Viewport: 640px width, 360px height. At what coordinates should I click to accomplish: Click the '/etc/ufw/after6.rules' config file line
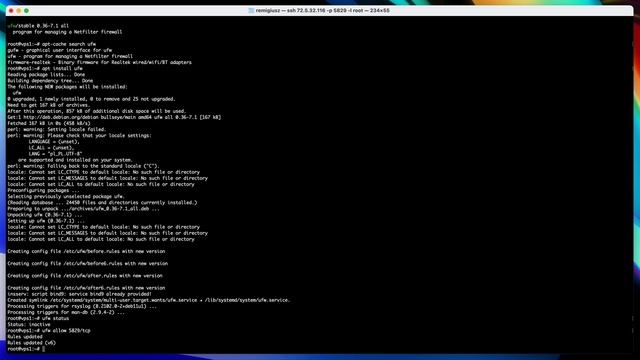86,288
